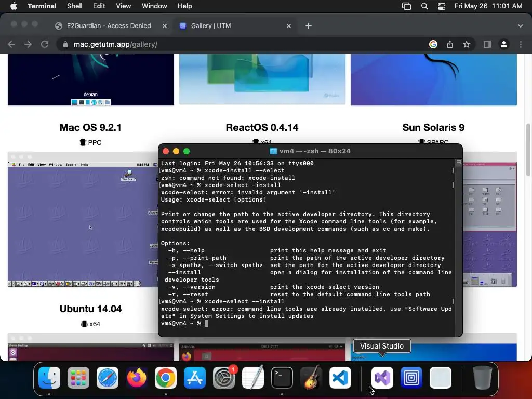Launch GarageBand from the Dock
The height and width of the screenshot is (399, 532).
[x=311, y=378]
